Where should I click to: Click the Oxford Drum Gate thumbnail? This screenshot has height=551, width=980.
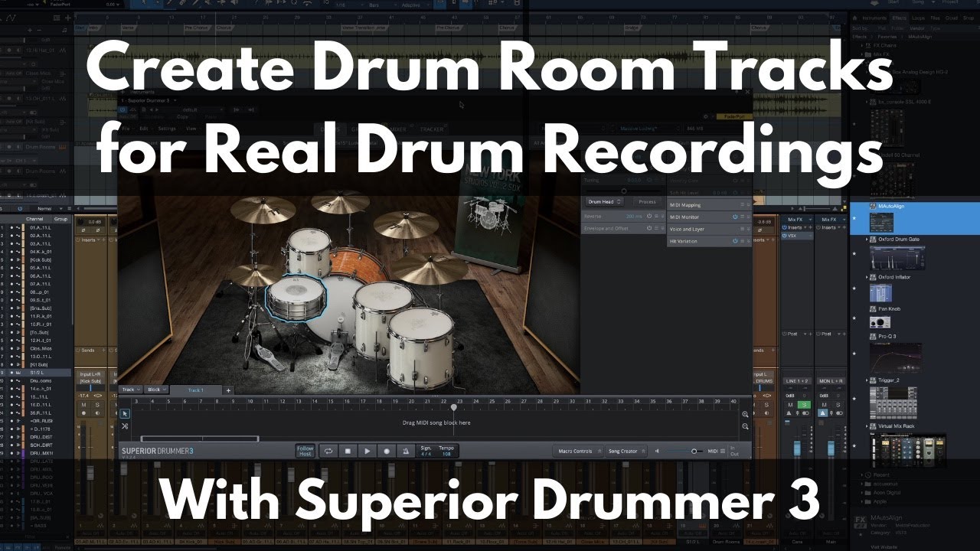click(897, 257)
